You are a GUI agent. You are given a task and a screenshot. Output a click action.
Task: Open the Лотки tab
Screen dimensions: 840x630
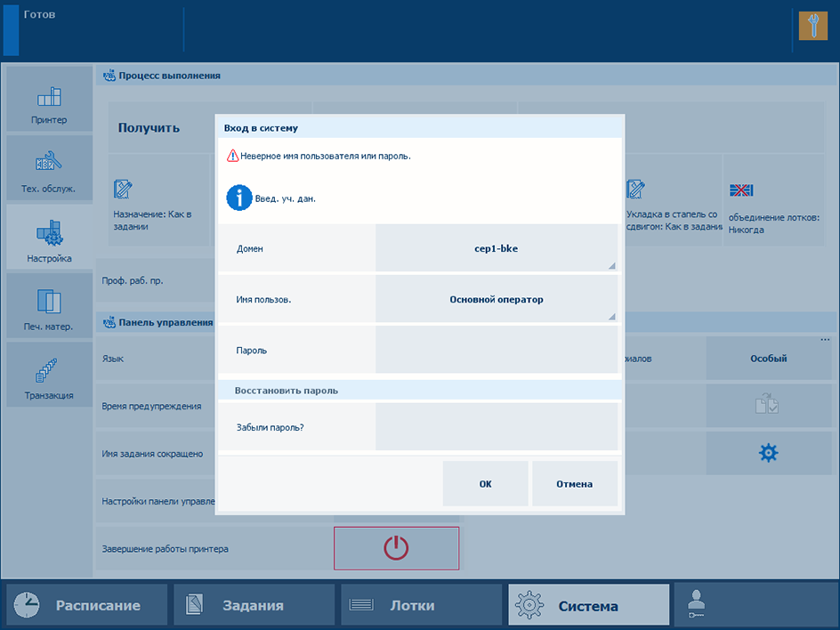click(422, 605)
